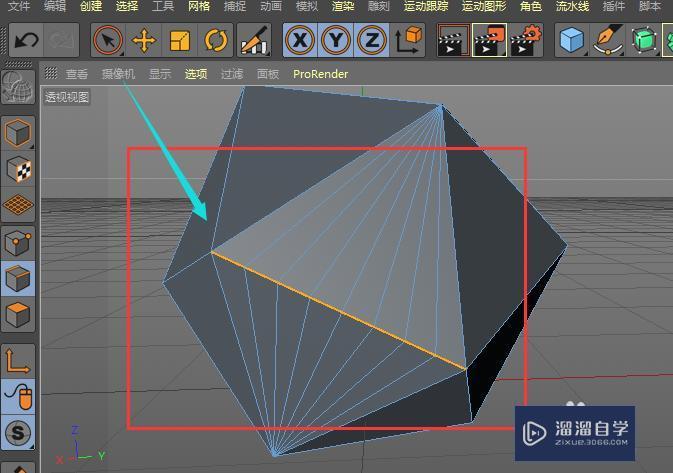Open the 网格 (Mesh) menu
The height and width of the screenshot is (473, 673).
tap(199, 6)
